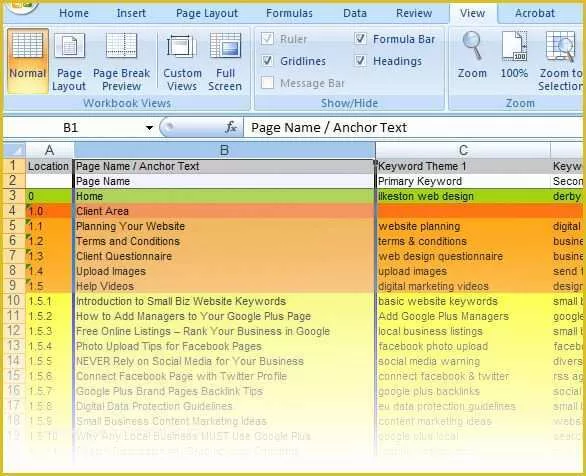
Task: Select 'Planning Your Website' cell
Action: point(224,226)
